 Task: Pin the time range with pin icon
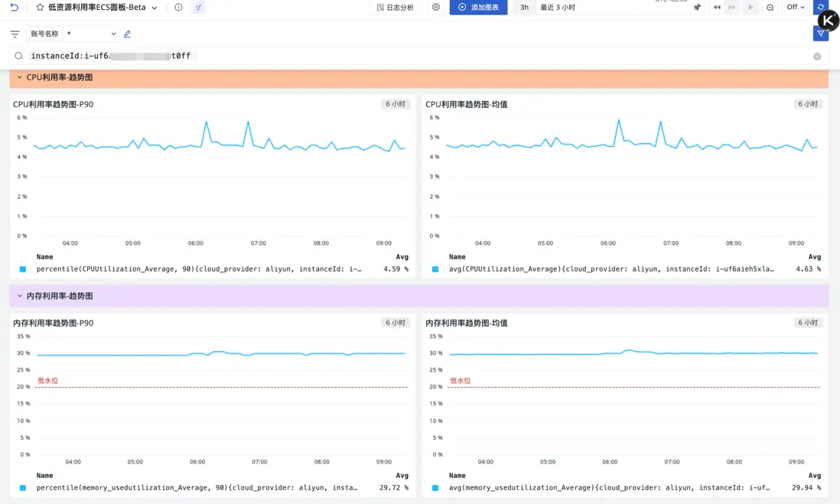(x=697, y=8)
